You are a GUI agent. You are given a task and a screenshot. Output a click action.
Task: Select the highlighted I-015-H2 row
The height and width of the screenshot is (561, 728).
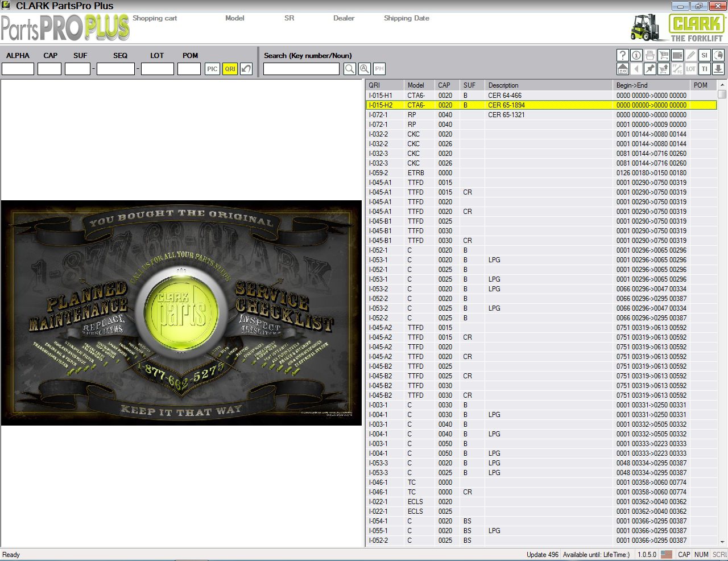pyautogui.click(x=541, y=105)
